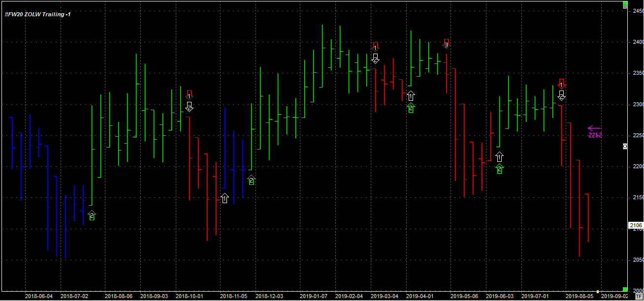Select the white up-arrow marker before 2018-11-05
644x301 pixels.
pyautogui.click(x=225, y=198)
